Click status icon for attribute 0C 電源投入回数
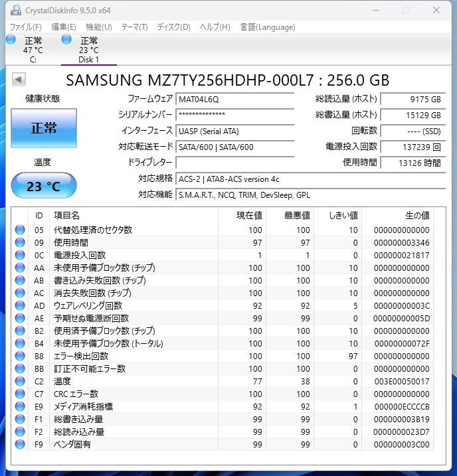457x476 pixels. click(20, 255)
